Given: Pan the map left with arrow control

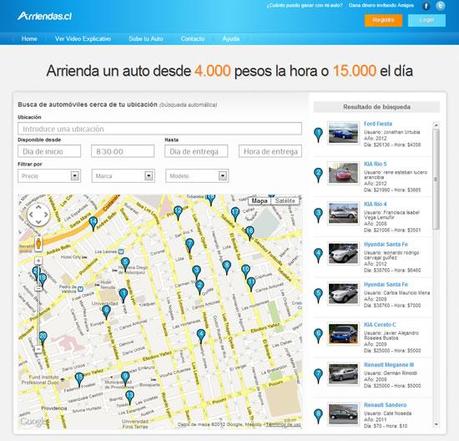Looking at the screenshot, I should [31, 215].
